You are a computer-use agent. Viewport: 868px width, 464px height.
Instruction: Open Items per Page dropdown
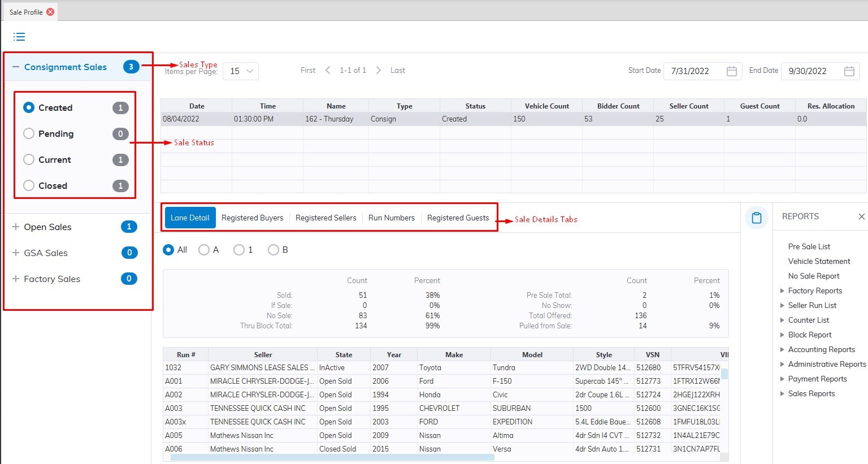[241, 71]
